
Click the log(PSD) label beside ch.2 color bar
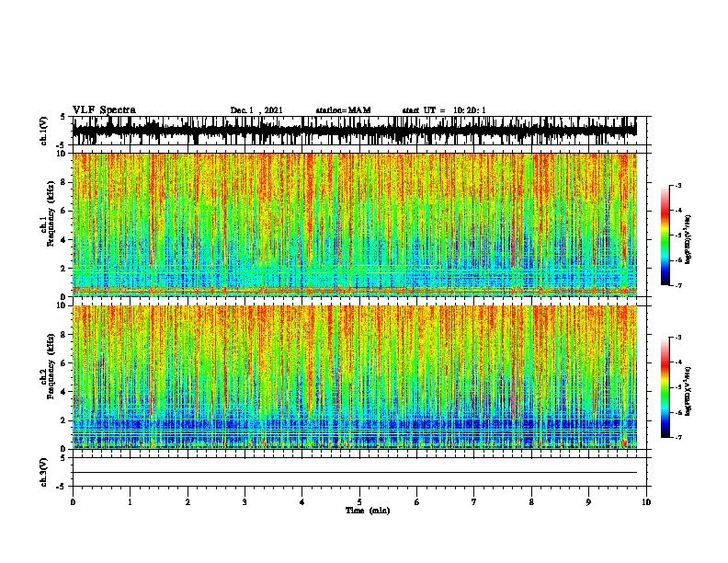pos(688,391)
